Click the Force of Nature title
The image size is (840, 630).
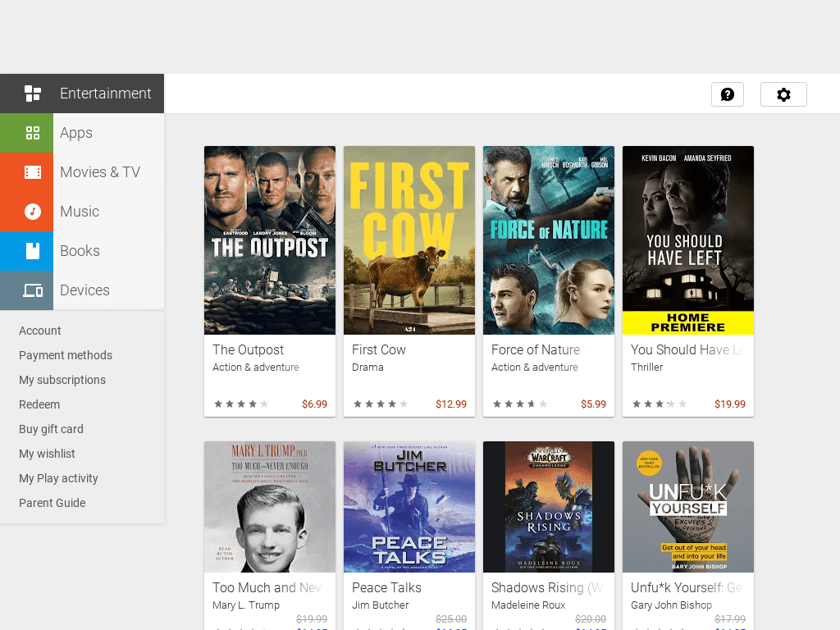coord(536,349)
